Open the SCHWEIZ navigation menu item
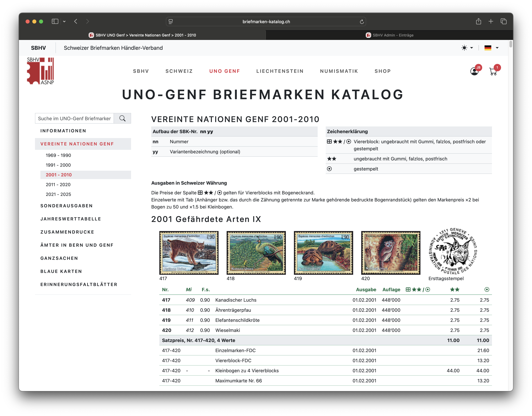The width and height of the screenshot is (532, 416). [179, 71]
